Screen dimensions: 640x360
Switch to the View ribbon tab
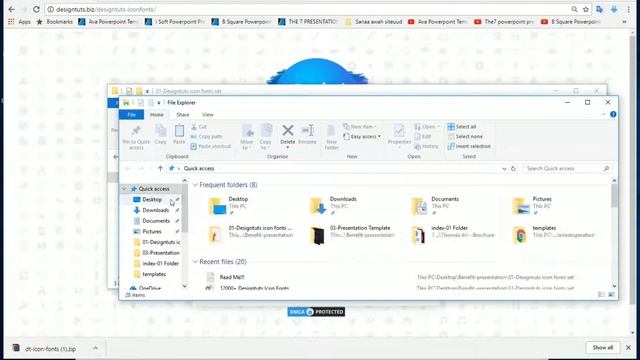[x=208, y=115]
